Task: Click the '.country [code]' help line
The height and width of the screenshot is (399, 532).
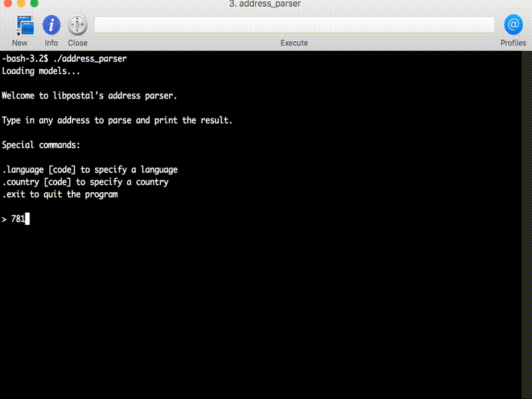Action: coord(85,182)
